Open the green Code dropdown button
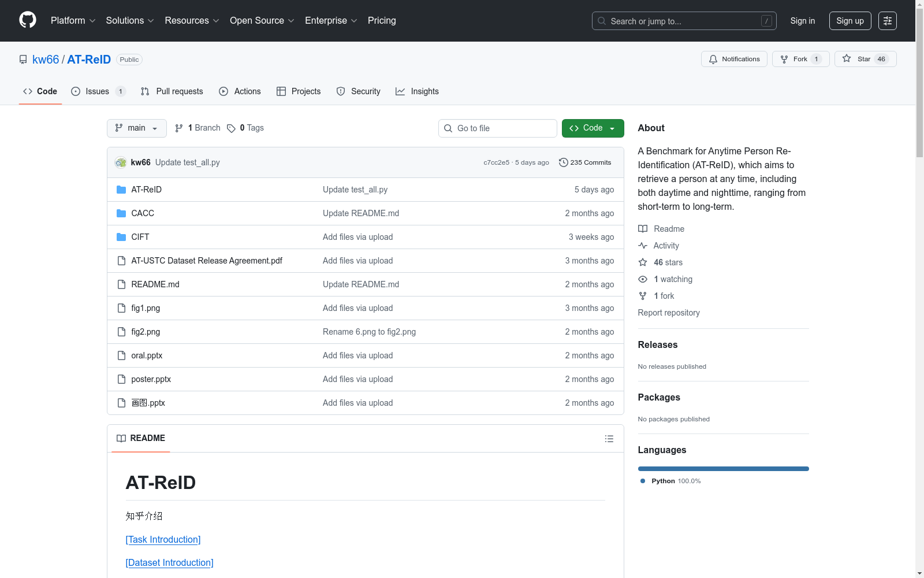Viewport: 924px width, 578px height. [593, 128]
